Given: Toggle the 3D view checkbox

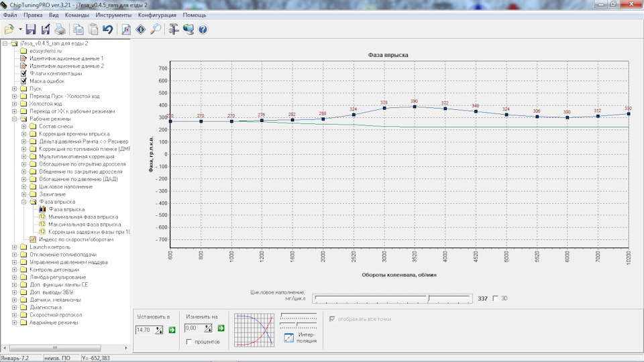Looking at the screenshot, I should pyautogui.click(x=495, y=298).
